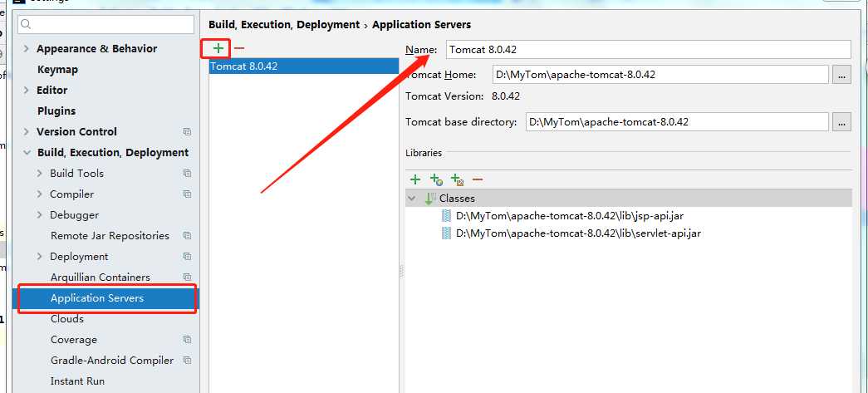This screenshot has width=868, height=393.
Task: Click the jsp-api.jar library icon
Action: [x=446, y=216]
